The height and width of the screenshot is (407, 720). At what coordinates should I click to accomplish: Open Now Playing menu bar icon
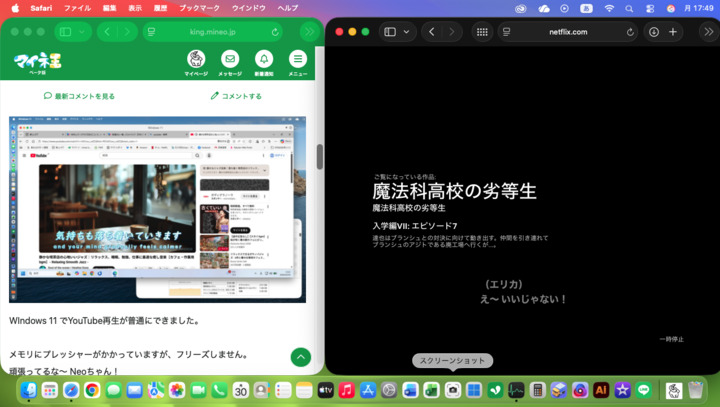[565, 8]
